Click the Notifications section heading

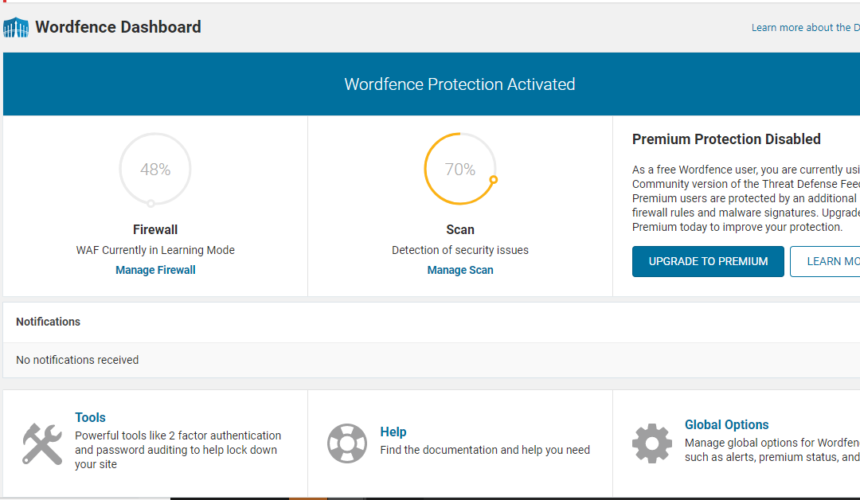[48, 322]
